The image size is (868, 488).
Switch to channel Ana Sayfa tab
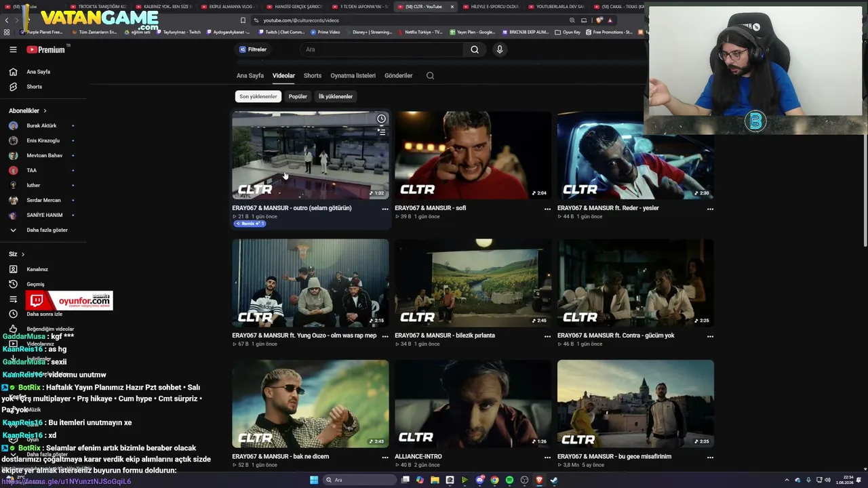click(x=250, y=76)
